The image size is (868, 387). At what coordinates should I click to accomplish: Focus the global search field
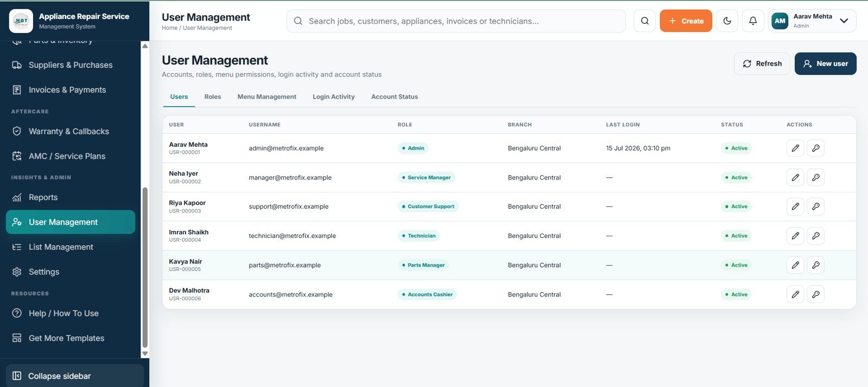click(456, 21)
